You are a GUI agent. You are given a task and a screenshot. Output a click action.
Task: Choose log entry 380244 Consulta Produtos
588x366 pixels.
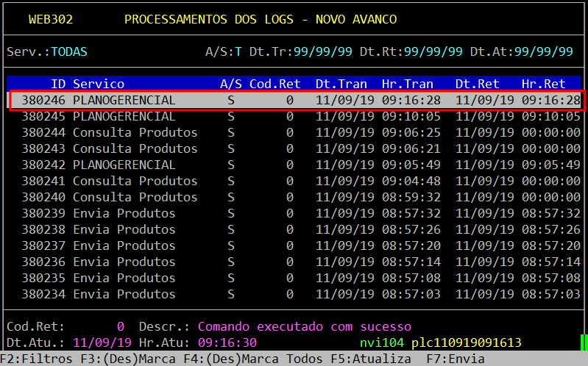point(294,132)
